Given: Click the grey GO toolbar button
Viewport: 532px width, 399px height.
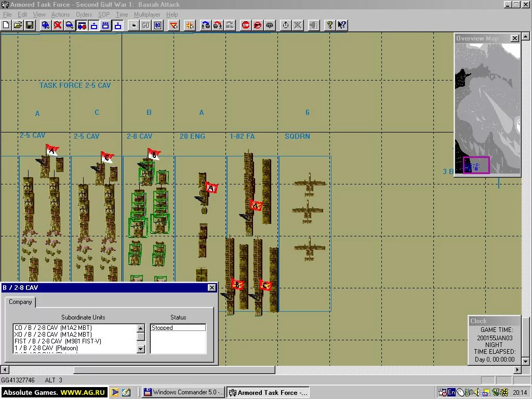Looking at the screenshot, I should [x=145, y=25].
